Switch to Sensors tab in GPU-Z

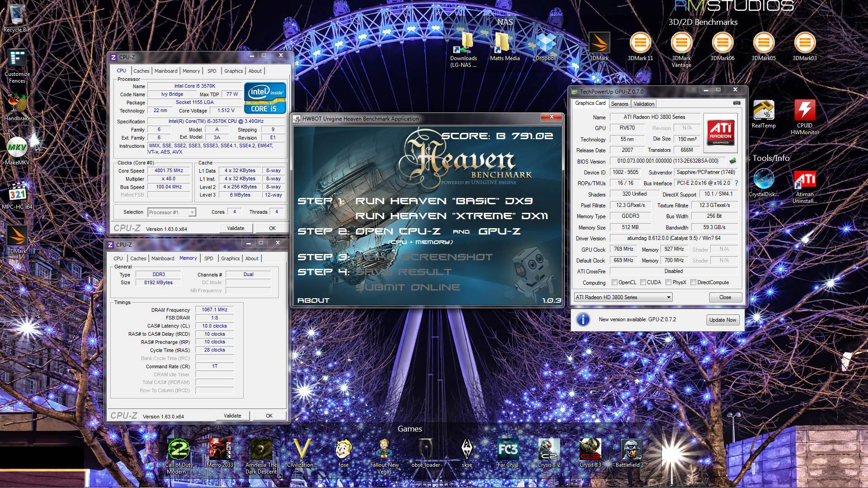(x=619, y=104)
